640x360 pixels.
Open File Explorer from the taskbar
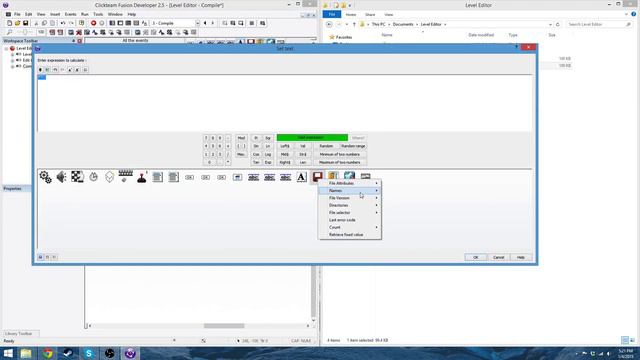pos(26,353)
